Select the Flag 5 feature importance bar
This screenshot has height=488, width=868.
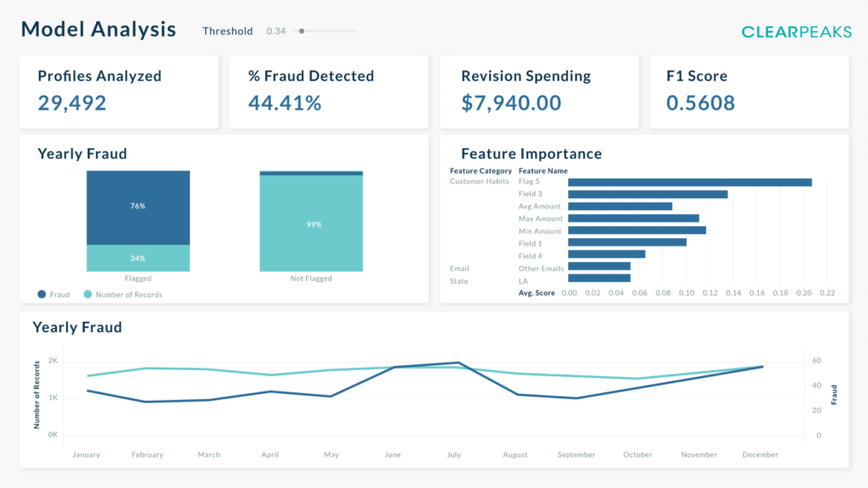point(689,182)
